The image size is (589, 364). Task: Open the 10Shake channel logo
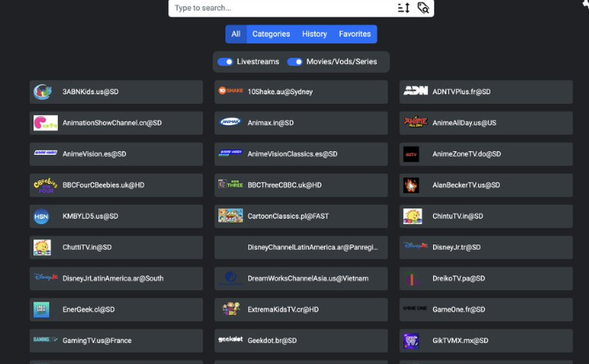(x=230, y=91)
